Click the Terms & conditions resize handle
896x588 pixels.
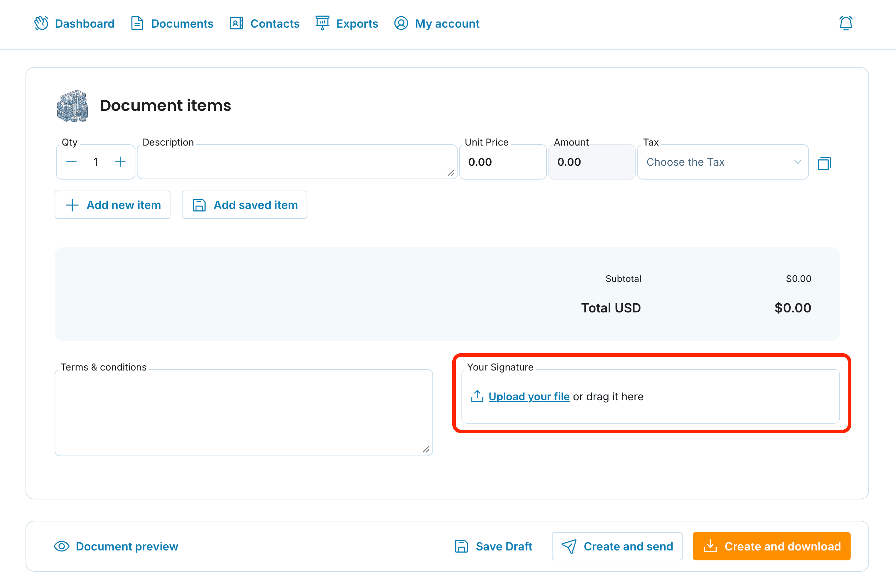click(426, 450)
